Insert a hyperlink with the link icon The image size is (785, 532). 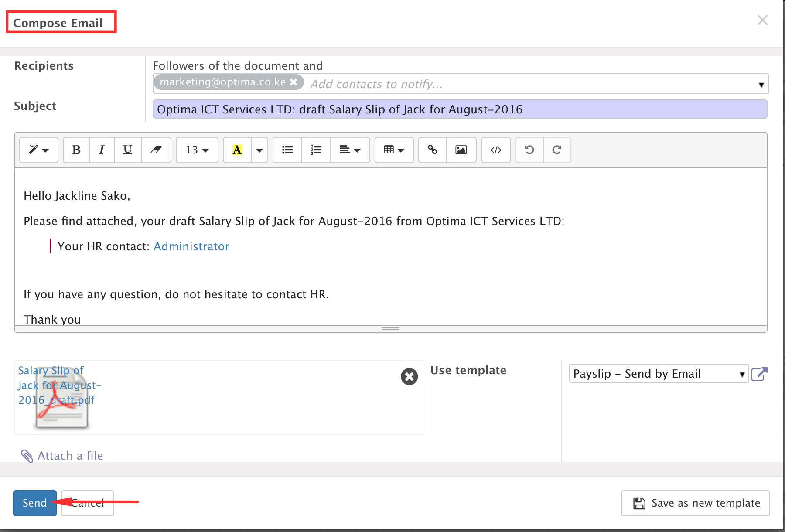(x=432, y=150)
